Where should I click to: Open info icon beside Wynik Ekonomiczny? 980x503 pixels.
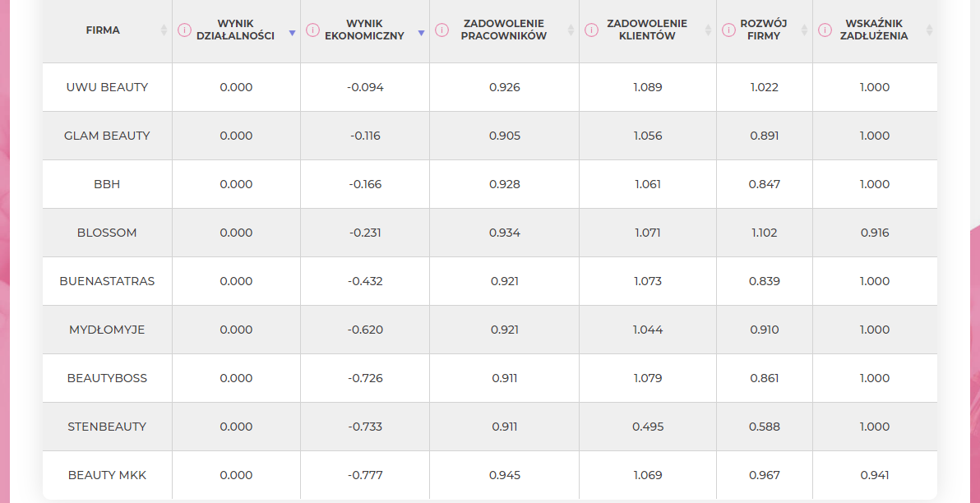[313, 30]
